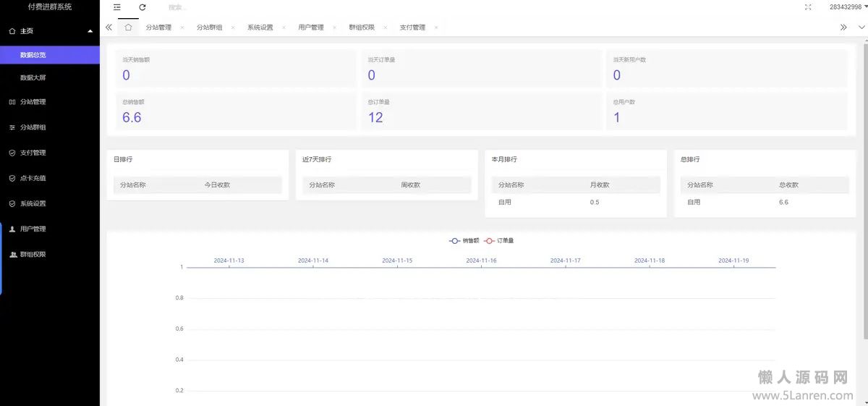Open the 283432998 user dropdown
Viewport: 868px width, 406px height.
point(846,7)
